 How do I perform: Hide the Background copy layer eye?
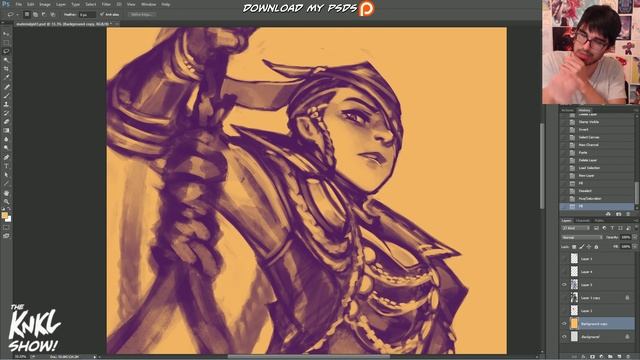pyautogui.click(x=564, y=324)
